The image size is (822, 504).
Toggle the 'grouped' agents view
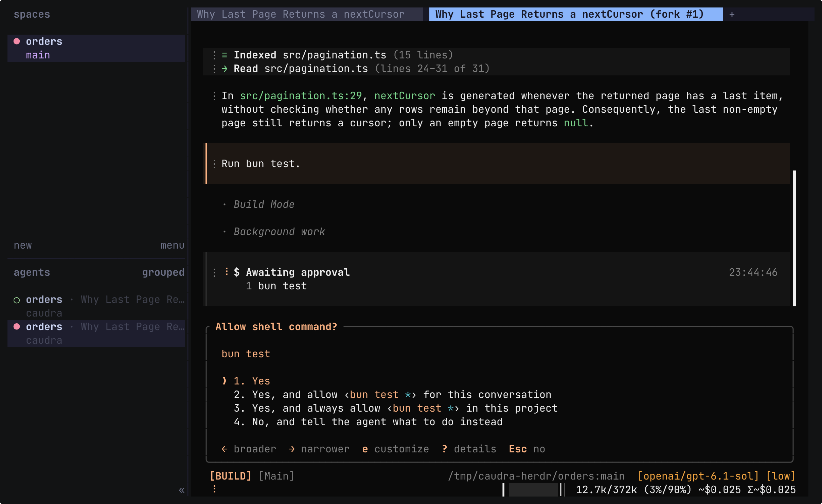point(163,272)
